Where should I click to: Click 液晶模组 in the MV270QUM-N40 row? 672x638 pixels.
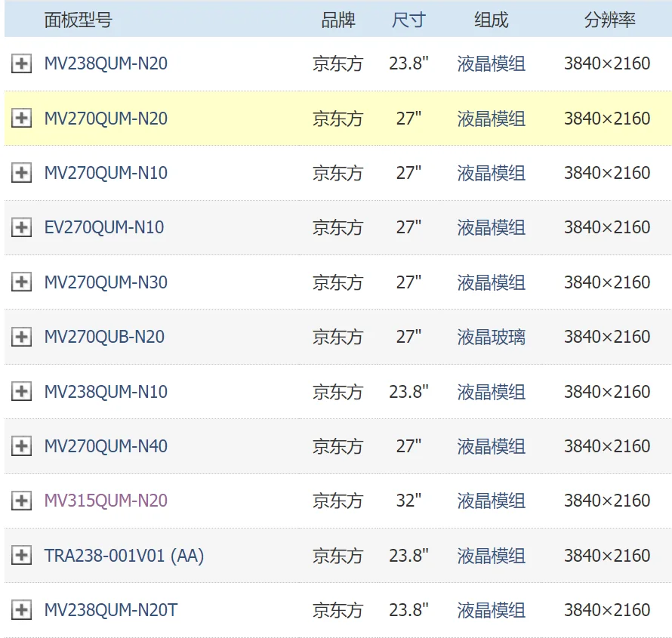coord(491,446)
